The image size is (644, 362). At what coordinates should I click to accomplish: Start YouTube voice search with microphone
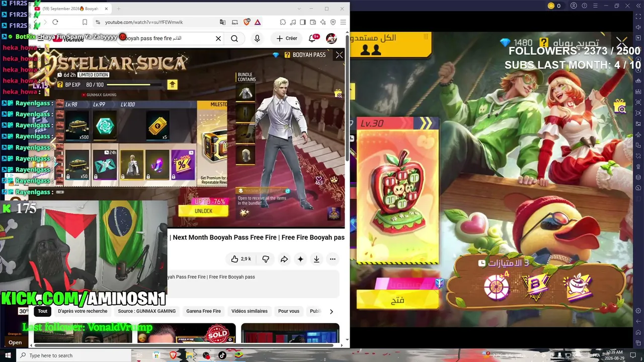click(x=257, y=38)
